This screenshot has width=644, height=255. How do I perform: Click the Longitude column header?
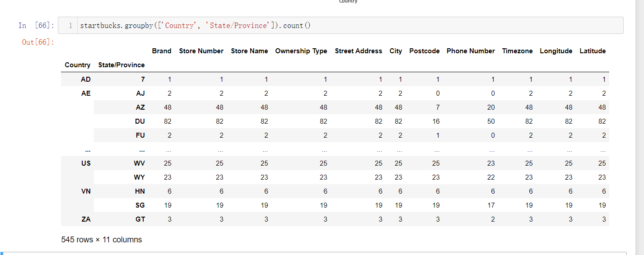point(556,51)
